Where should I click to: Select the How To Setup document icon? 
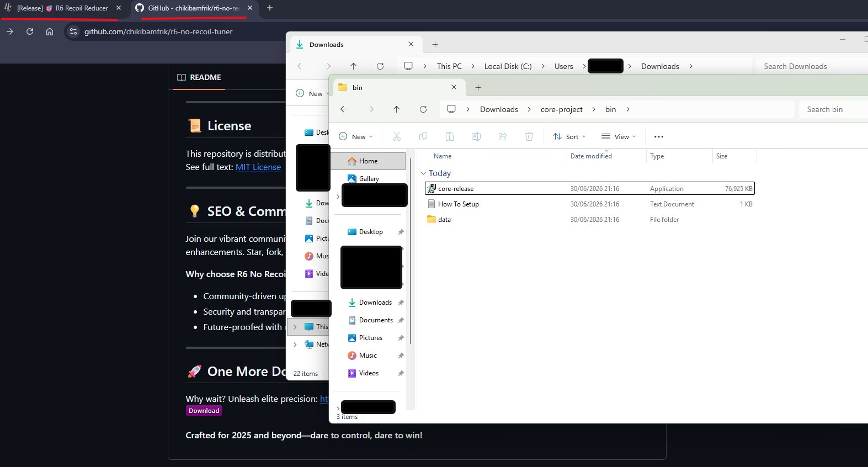coord(432,204)
